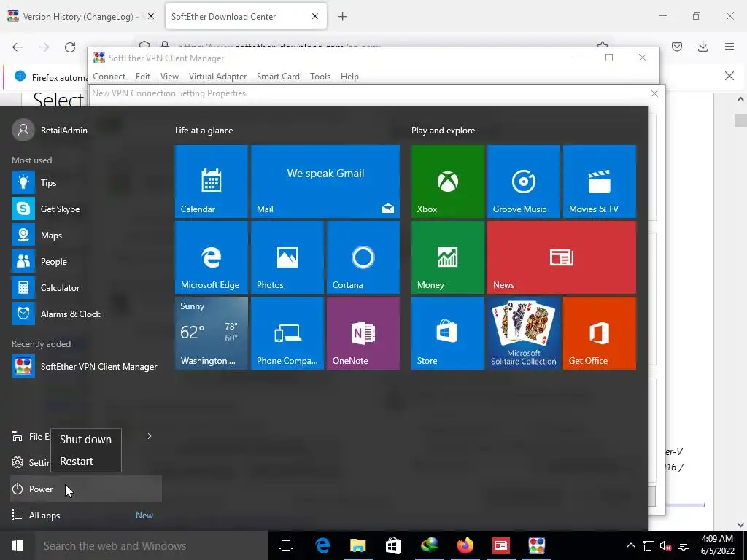The width and height of the screenshot is (747, 560).
Task: Open Edit menu in SoftEther VPN
Action: (142, 76)
